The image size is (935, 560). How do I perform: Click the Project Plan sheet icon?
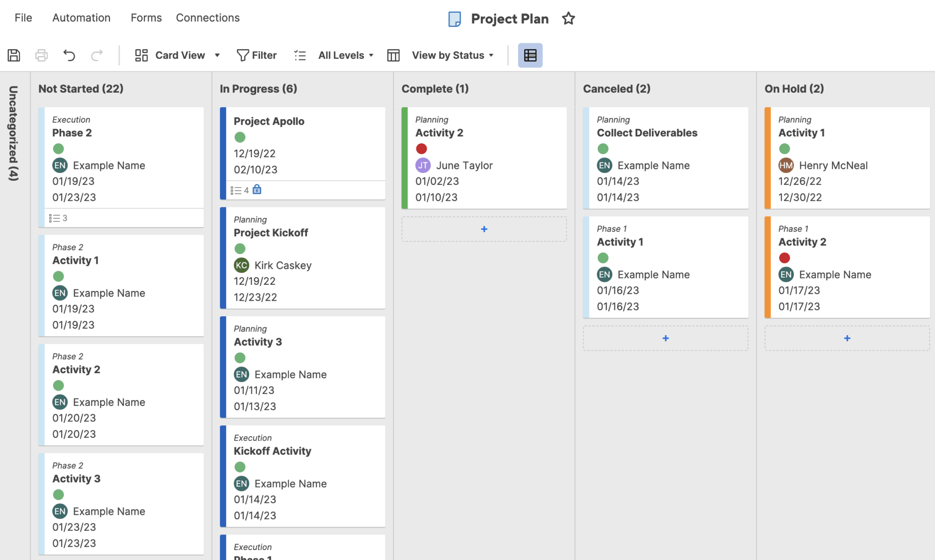click(x=454, y=19)
